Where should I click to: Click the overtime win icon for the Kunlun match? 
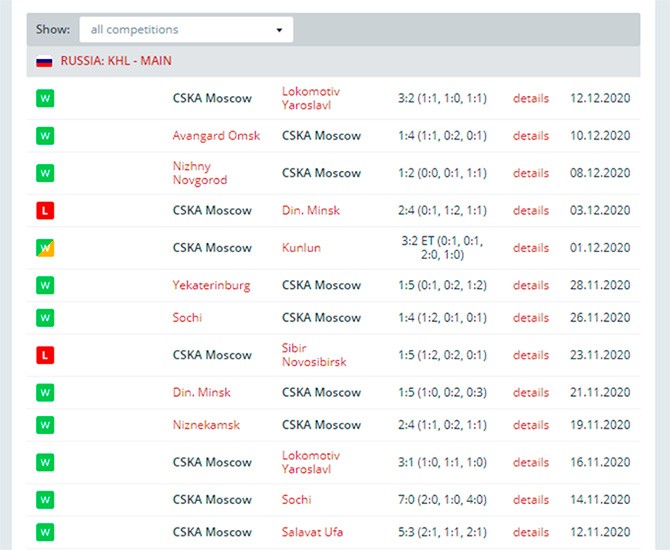coord(45,248)
